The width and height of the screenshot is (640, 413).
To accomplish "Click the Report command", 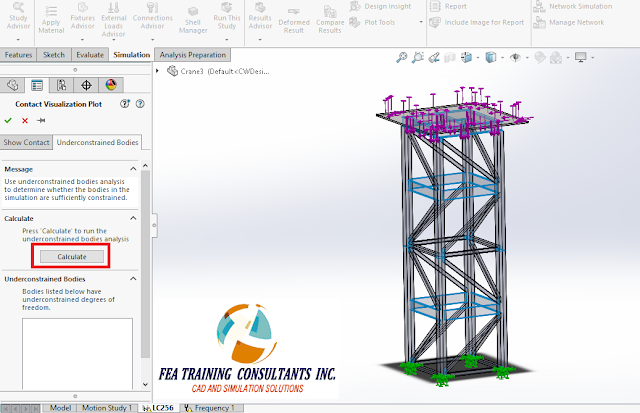I will (448, 6).
